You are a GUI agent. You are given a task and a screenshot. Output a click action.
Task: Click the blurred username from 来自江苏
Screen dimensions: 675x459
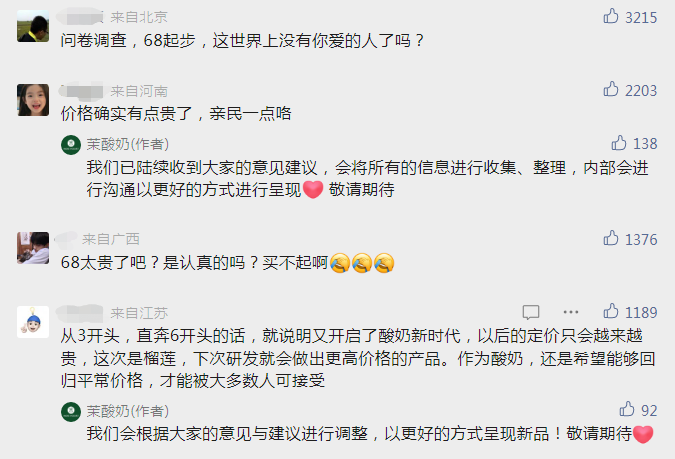(x=81, y=313)
